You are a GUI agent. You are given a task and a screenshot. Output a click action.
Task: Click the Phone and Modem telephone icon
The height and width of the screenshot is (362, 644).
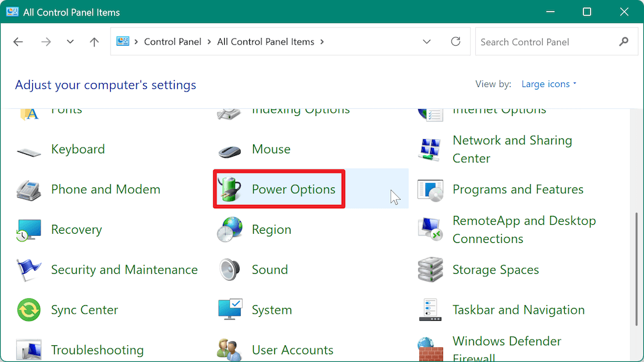(29, 190)
